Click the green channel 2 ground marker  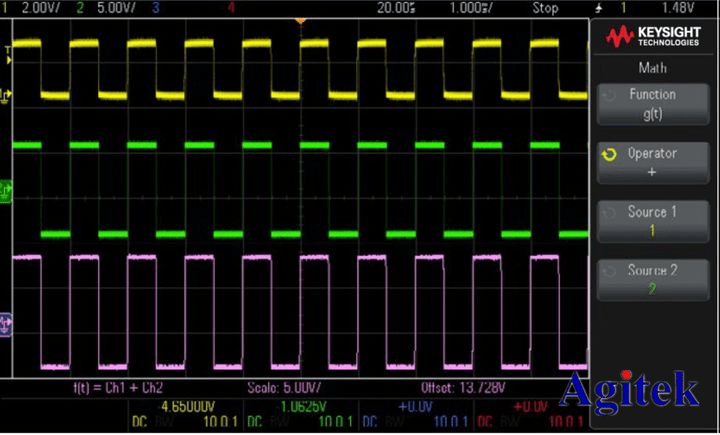(6, 191)
